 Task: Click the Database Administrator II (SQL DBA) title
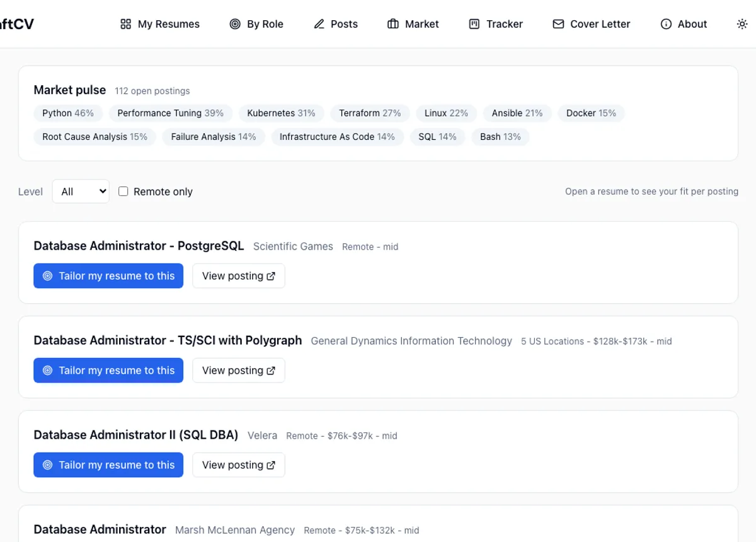[136, 435]
